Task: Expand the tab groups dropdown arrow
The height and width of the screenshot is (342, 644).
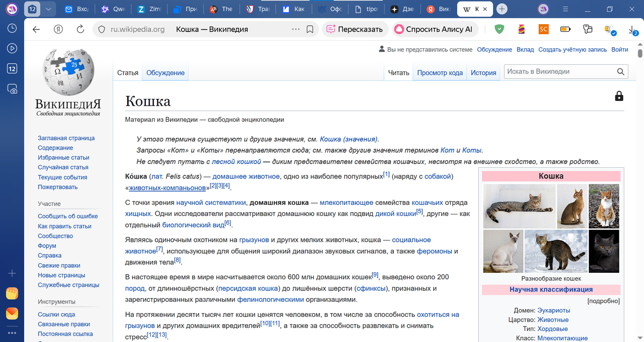Action: tap(48, 9)
